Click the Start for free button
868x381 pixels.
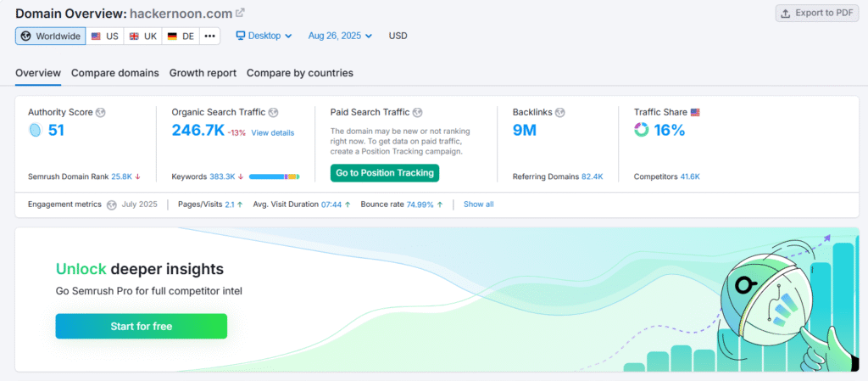point(142,326)
